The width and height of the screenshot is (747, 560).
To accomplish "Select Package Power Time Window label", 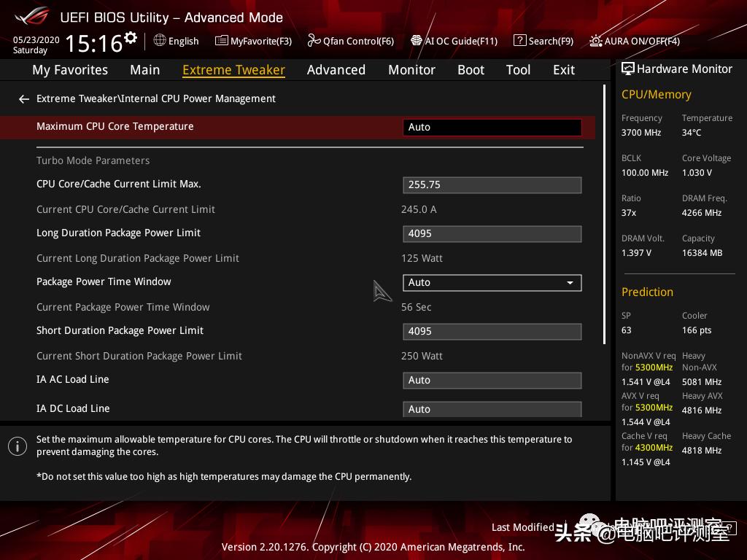I will [104, 282].
